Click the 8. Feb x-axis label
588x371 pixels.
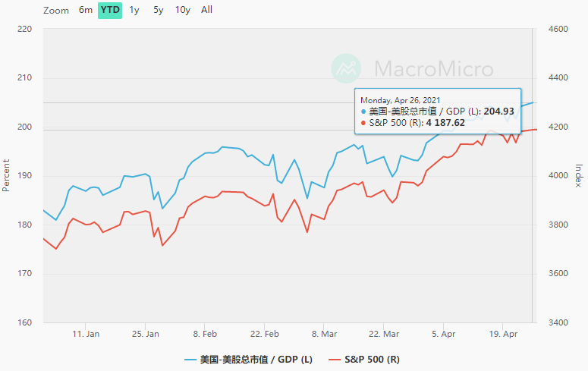pyautogui.click(x=205, y=334)
